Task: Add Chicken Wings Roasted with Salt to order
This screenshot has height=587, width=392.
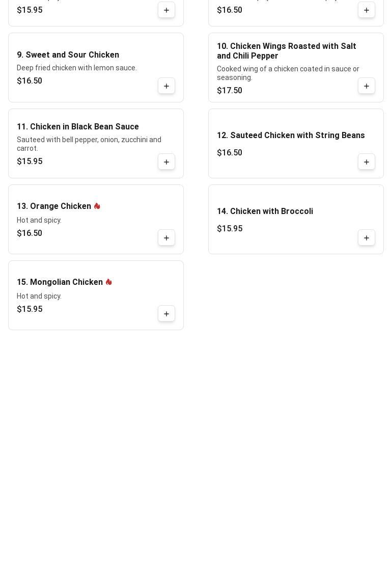Action: 367,86
